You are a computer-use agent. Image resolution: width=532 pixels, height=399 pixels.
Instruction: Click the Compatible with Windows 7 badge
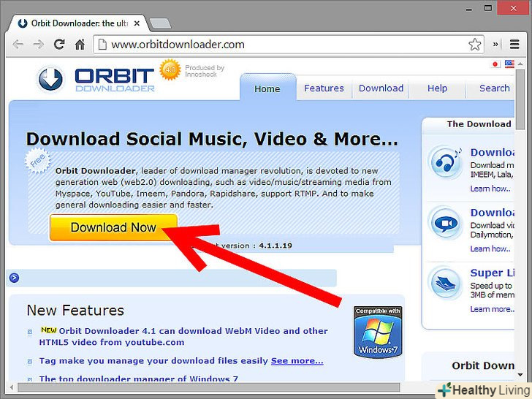point(378,332)
